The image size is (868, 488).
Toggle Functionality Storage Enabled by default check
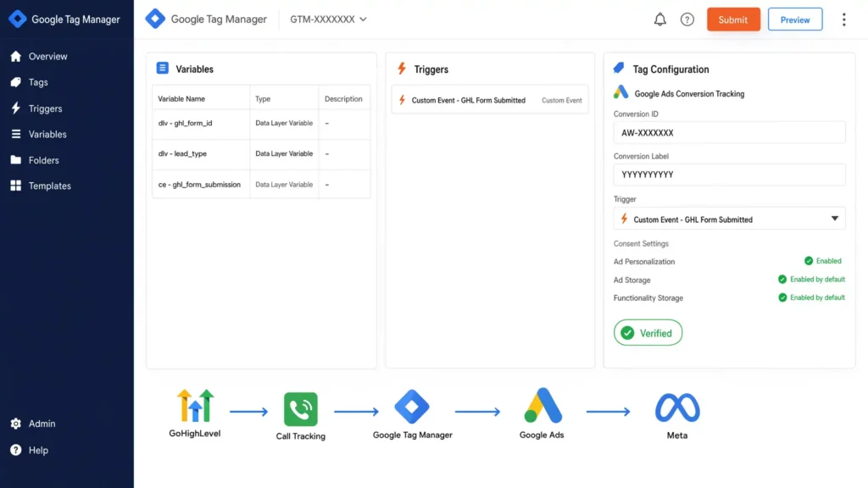coord(782,297)
